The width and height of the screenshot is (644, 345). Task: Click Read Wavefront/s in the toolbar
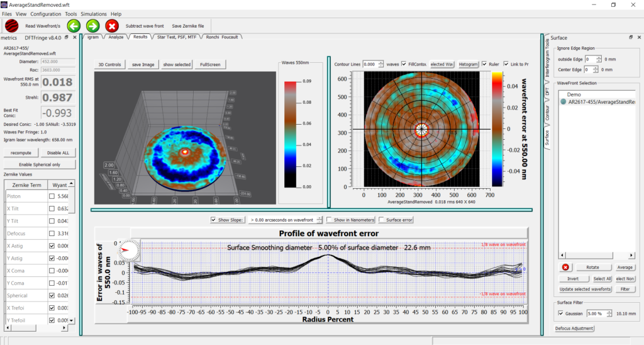(x=43, y=26)
